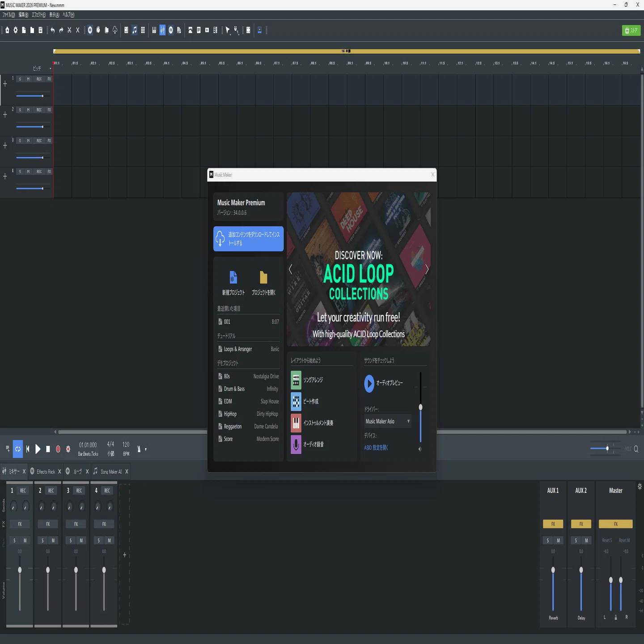The image size is (644, 644).
Task: Click the scissors cut icon
Action: pos(69,30)
